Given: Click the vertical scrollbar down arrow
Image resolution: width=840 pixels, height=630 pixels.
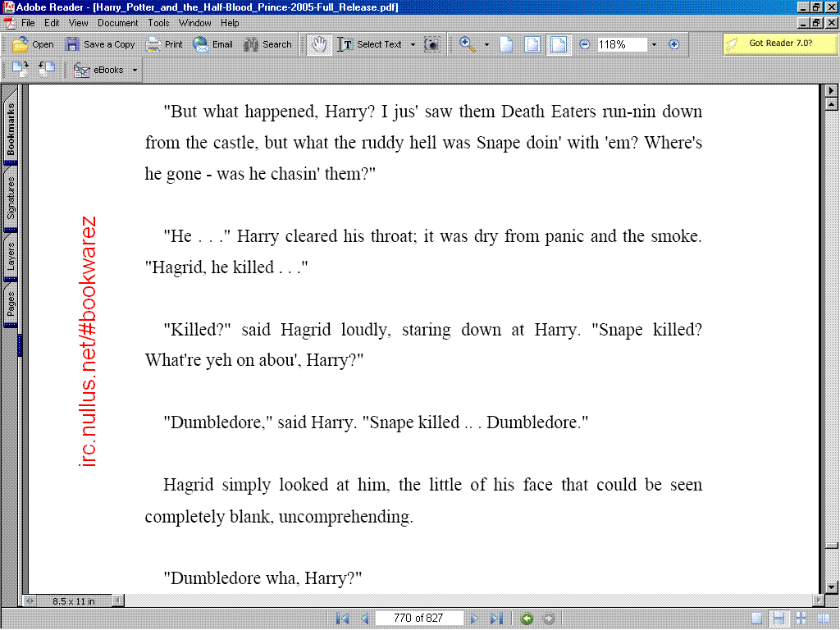Looking at the screenshot, I should pos(832,587).
